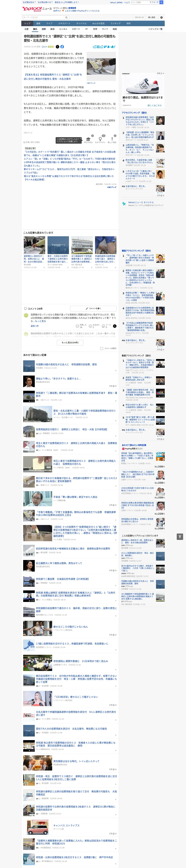This screenshot has width=186, height=868.
Task: Select the 速報 tab
Action: 38,24
